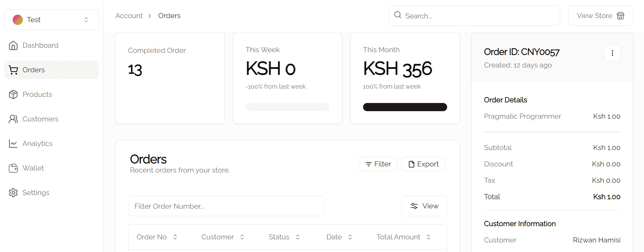Go to Orders in the sidebar
The height and width of the screenshot is (252, 644).
(x=33, y=70)
